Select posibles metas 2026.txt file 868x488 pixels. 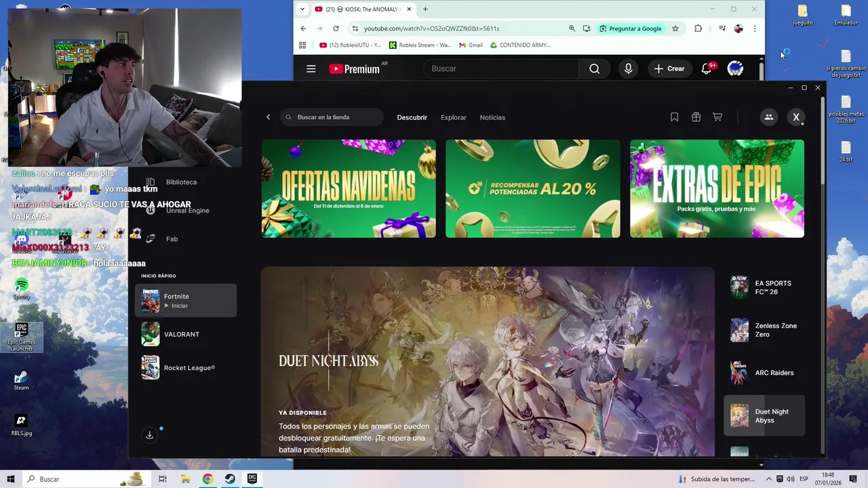pyautogui.click(x=846, y=108)
